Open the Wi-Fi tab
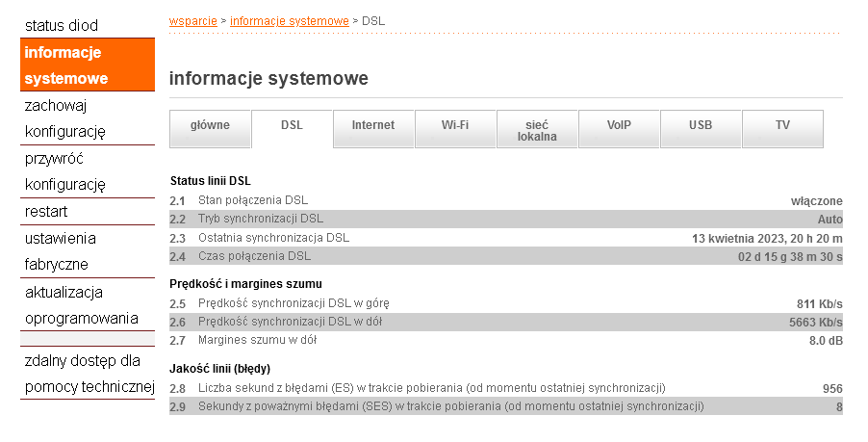 pyautogui.click(x=455, y=126)
